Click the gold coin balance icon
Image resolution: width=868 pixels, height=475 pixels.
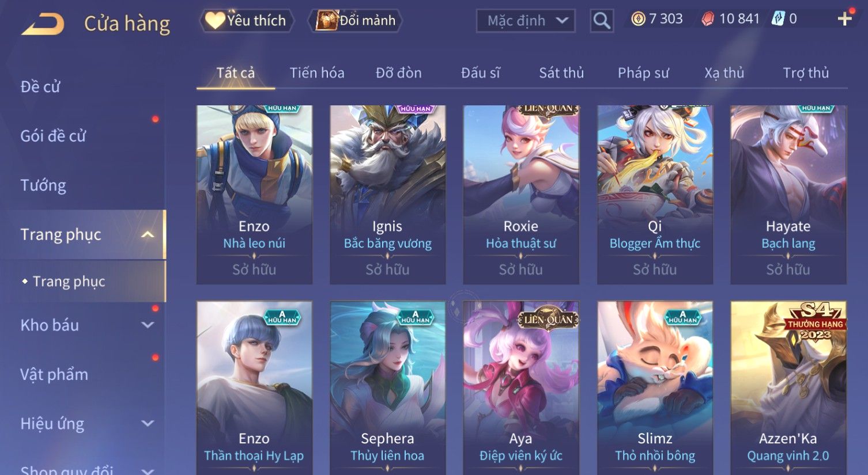pyautogui.click(x=638, y=19)
